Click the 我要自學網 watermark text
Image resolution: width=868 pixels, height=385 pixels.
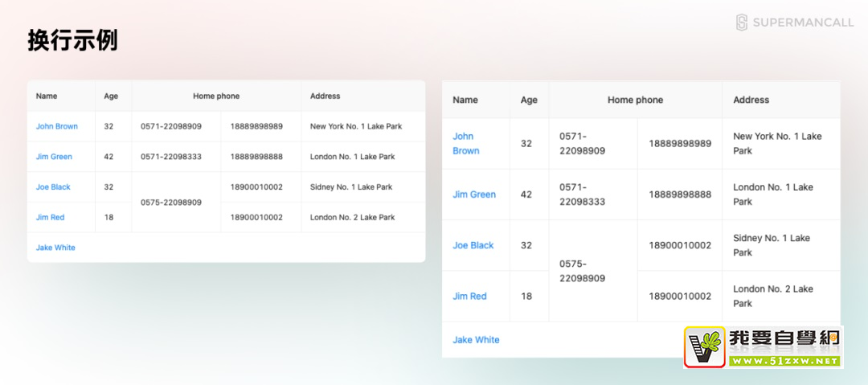point(784,338)
